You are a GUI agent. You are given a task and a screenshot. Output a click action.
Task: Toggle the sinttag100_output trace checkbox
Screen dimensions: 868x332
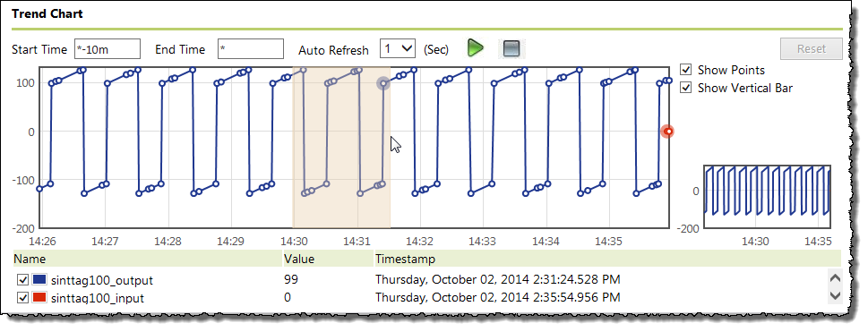[x=22, y=280]
